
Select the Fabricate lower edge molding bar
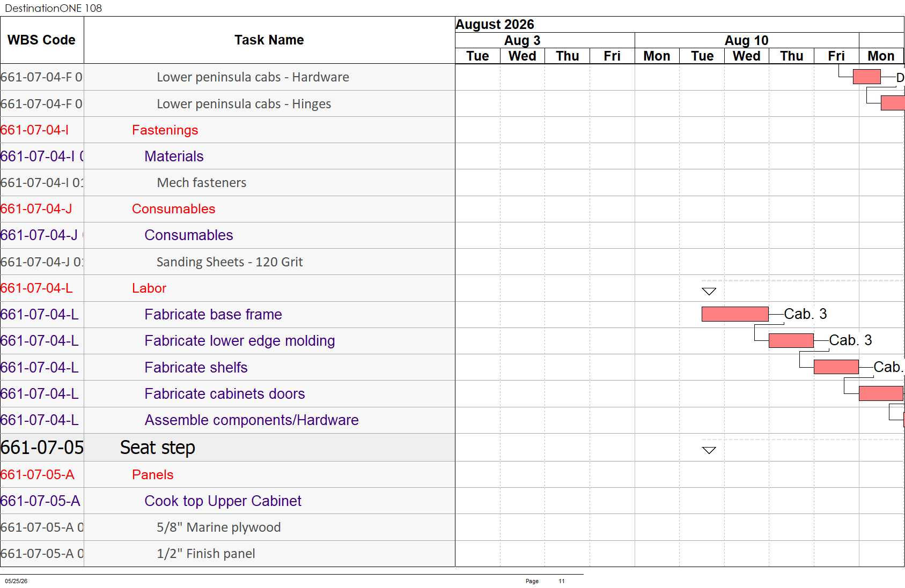(791, 340)
